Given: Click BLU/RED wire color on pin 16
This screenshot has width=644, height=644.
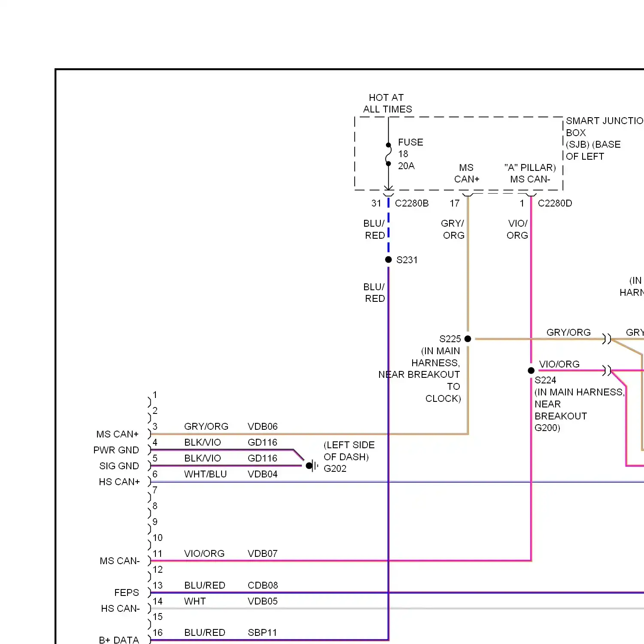Looking at the screenshot, I should [205, 632].
